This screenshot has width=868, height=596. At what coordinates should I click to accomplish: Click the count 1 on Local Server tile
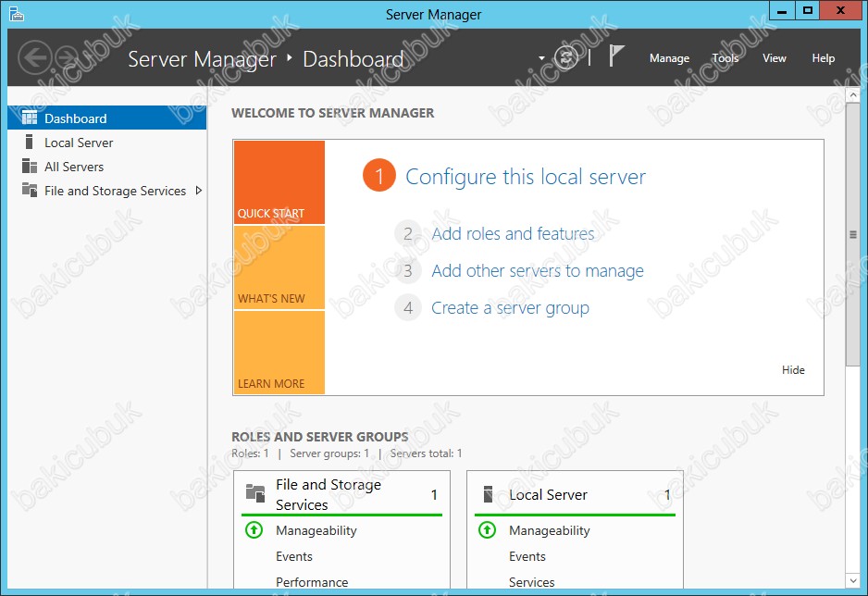point(667,494)
